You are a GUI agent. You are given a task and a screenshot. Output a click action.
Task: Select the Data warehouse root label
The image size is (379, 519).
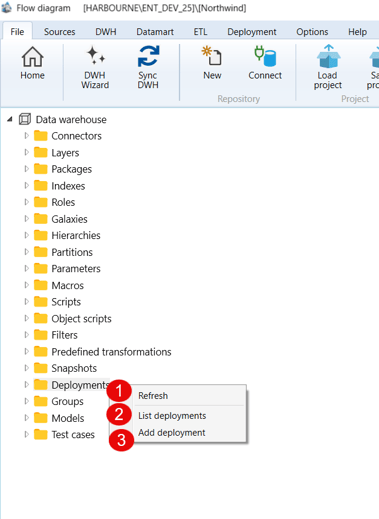pos(71,119)
